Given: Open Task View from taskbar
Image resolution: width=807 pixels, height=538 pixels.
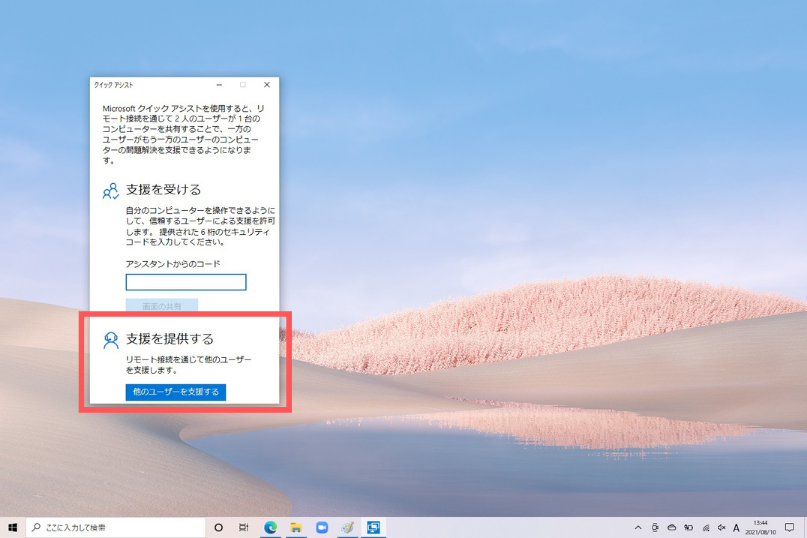Looking at the screenshot, I should pos(244,527).
